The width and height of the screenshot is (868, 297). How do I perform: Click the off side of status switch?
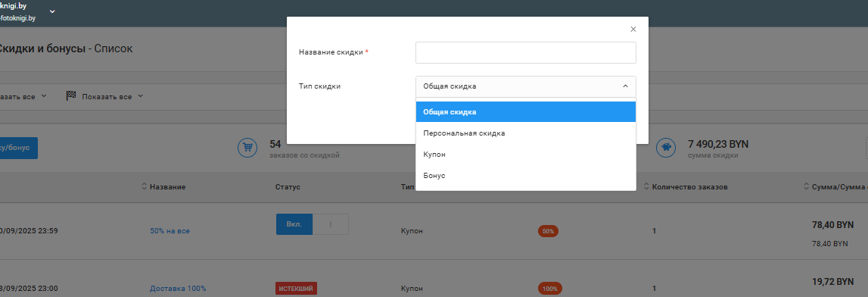(x=331, y=224)
